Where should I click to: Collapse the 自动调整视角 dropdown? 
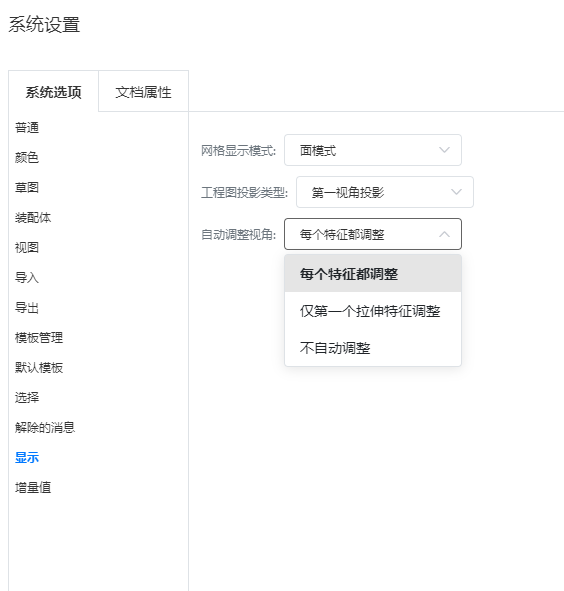(372, 234)
